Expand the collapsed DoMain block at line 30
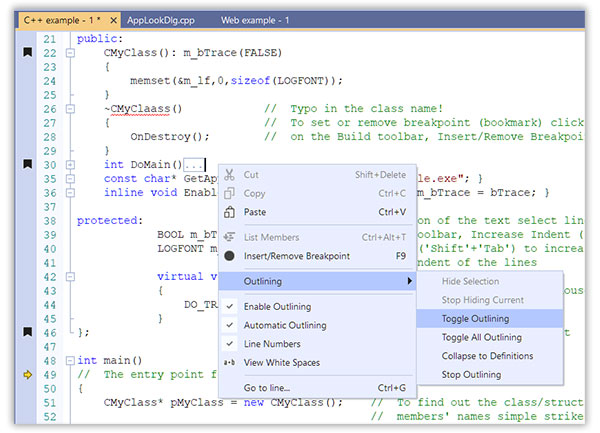 pyautogui.click(x=69, y=164)
